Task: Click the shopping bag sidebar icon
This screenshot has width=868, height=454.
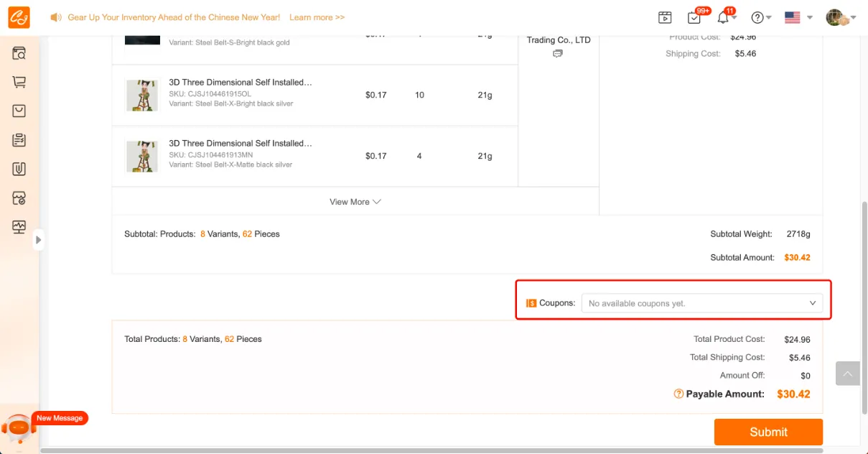Action: click(x=19, y=111)
